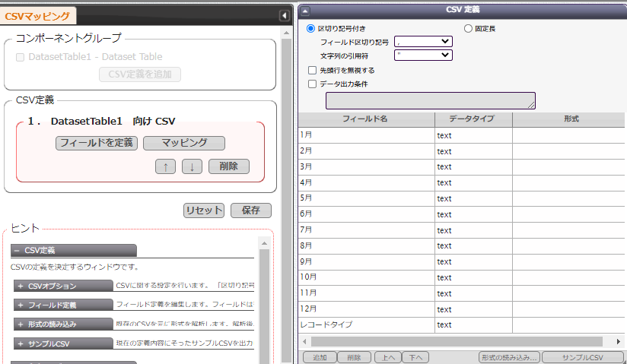Open the フィールド区切り記号 dropdown

click(424, 41)
